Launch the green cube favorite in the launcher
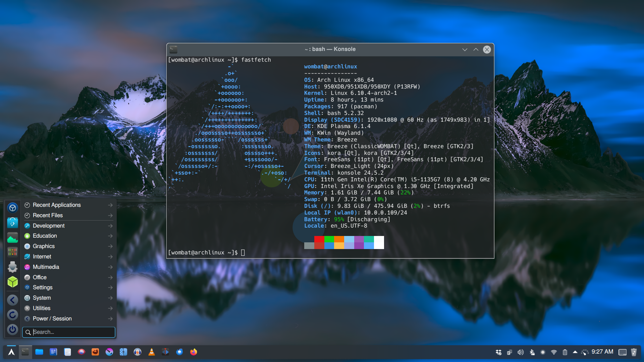This screenshot has width=644, height=362. pyautogui.click(x=13, y=282)
